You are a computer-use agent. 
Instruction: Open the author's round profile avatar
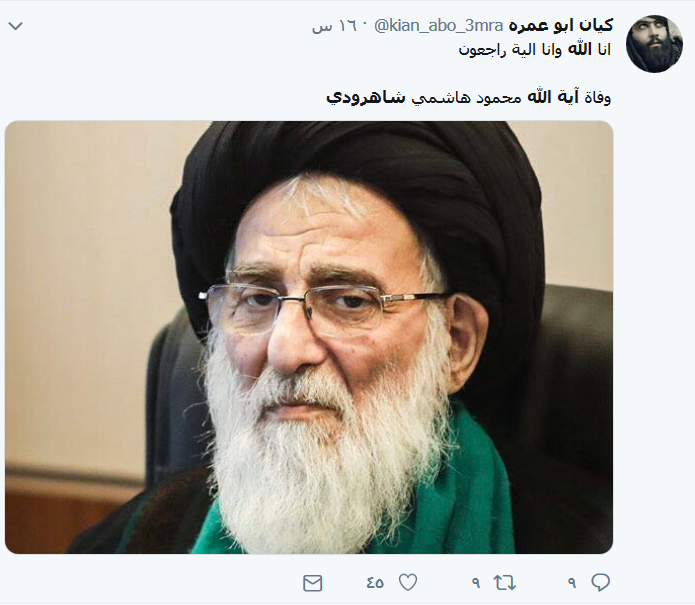pyautogui.click(x=654, y=44)
